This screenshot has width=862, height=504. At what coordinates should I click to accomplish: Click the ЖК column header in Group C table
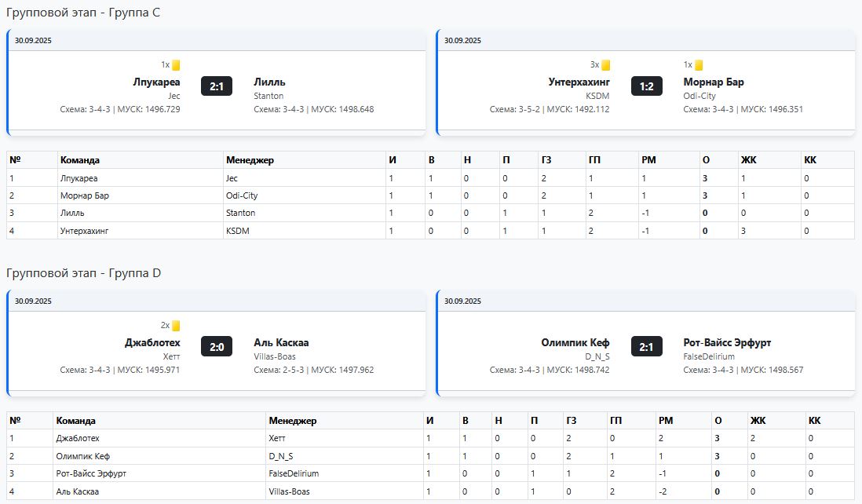coord(749,160)
